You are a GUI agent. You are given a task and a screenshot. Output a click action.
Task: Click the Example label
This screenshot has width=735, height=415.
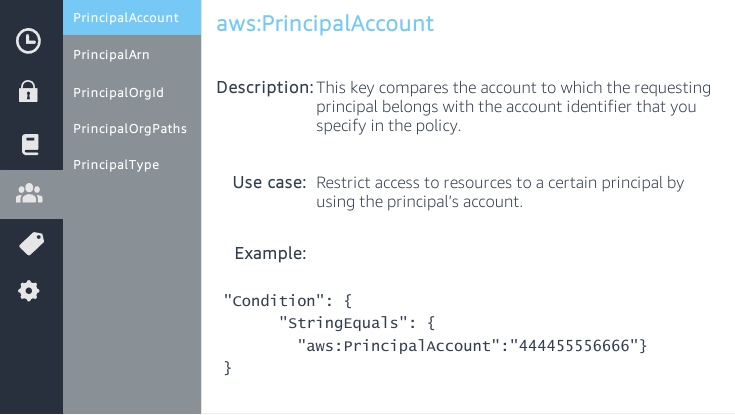click(x=270, y=253)
